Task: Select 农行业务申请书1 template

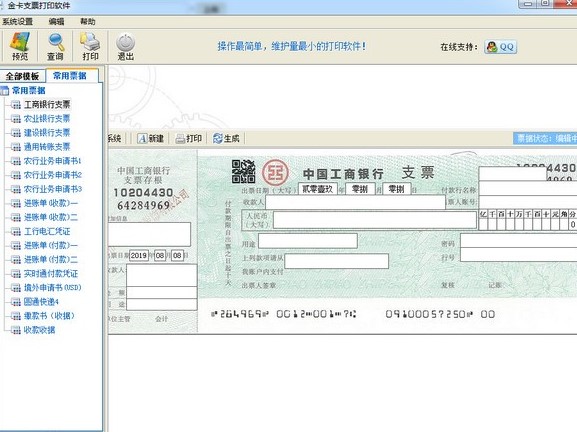Action: click(53, 161)
